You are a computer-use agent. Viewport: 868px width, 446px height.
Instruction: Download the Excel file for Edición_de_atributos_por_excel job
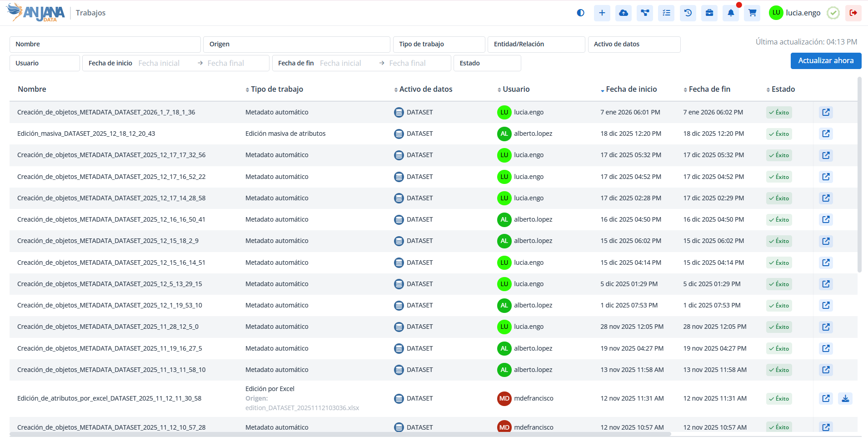(845, 398)
